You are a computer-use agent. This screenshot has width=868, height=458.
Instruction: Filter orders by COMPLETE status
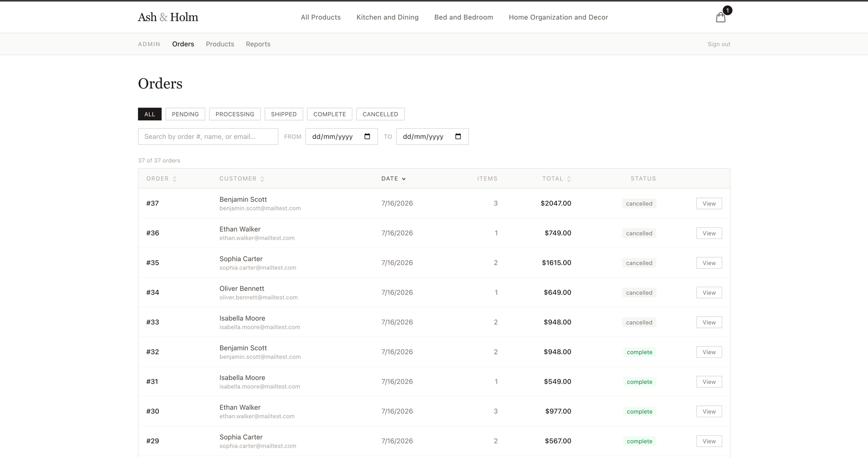click(330, 114)
